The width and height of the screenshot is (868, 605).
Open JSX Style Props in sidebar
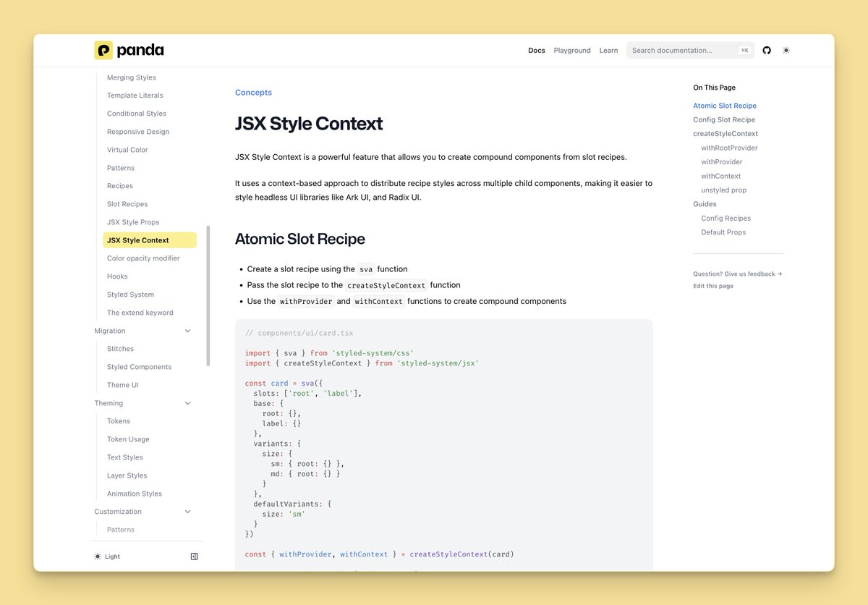point(133,222)
